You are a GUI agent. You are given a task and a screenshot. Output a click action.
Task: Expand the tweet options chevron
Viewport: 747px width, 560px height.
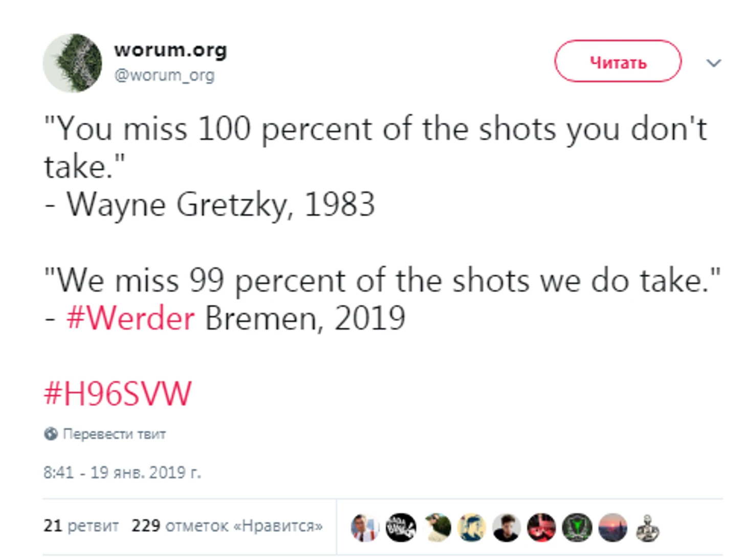pos(713,63)
